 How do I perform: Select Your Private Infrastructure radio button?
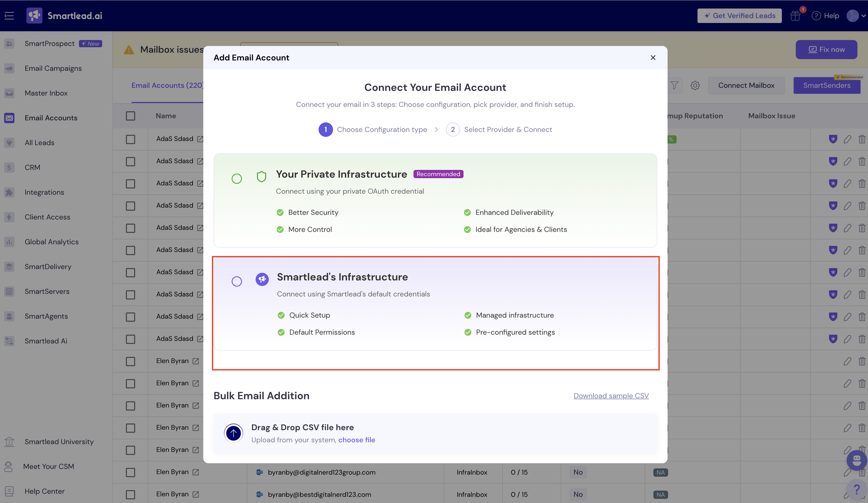click(237, 179)
